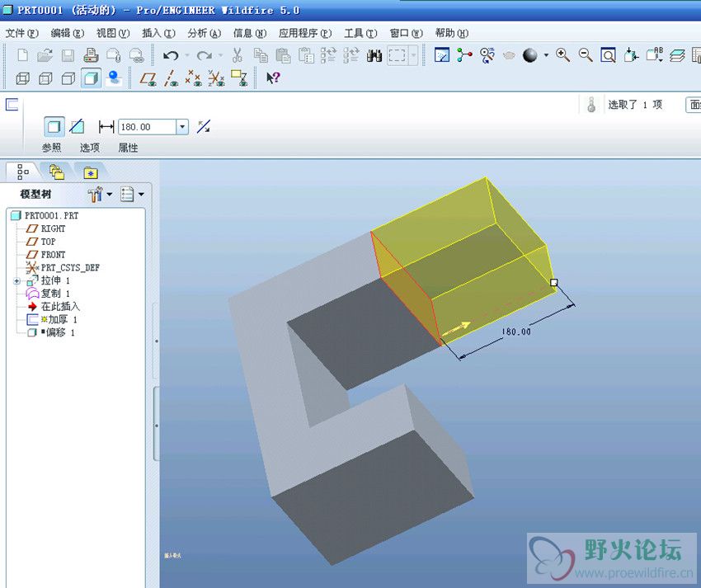The width and height of the screenshot is (701, 588).
Task: Create a new file icon
Action: tap(22, 55)
